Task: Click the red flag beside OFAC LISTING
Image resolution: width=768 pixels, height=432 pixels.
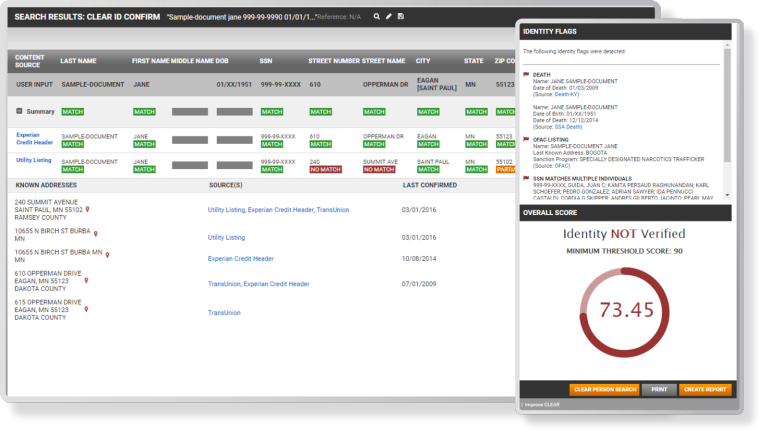Action: coord(527,140)
